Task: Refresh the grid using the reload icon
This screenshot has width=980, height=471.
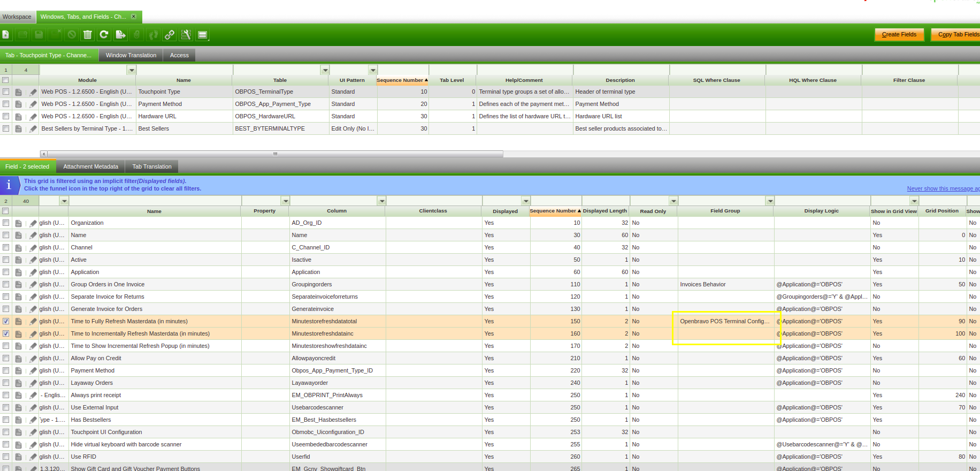Action: [104, 35]
